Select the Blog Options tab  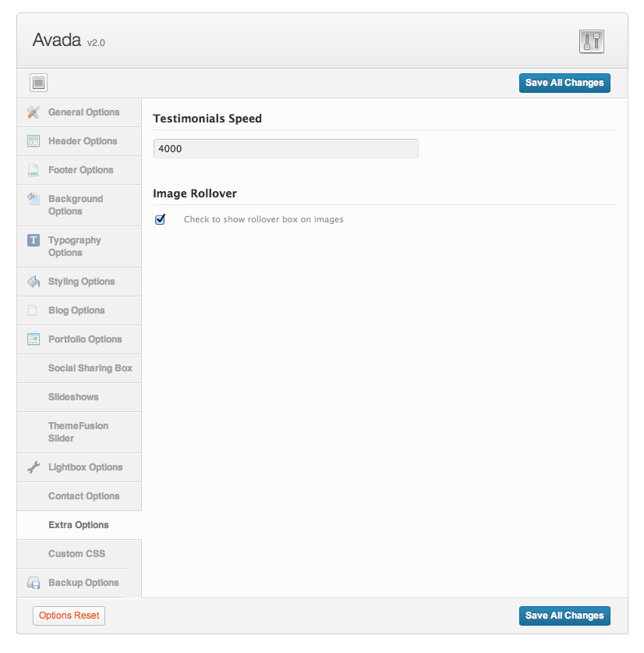(x=76, y=311)
